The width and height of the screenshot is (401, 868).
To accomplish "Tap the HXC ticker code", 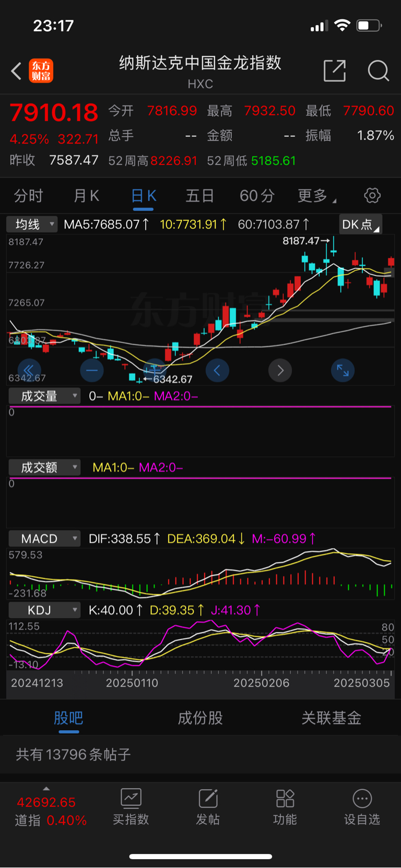I will tap(200, 84).
